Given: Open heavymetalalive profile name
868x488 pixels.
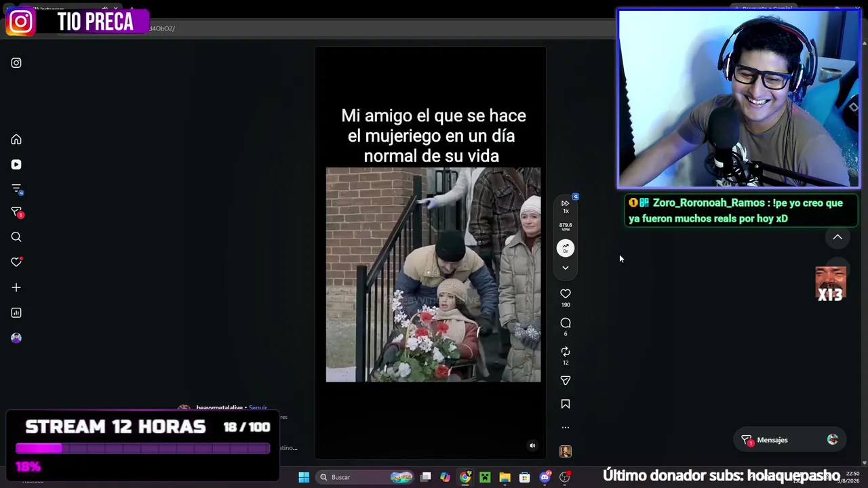Looking at the screenshot, I should click(x=219, y=408).
